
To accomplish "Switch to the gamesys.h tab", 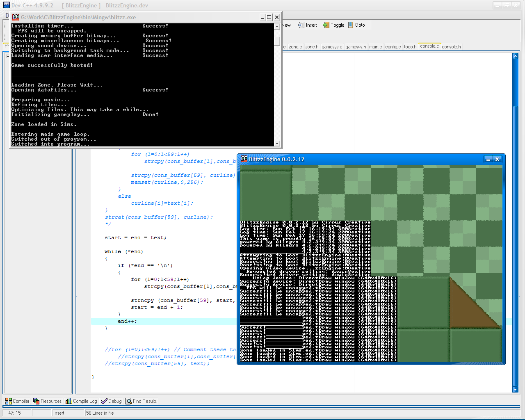I will click(355, 47).
